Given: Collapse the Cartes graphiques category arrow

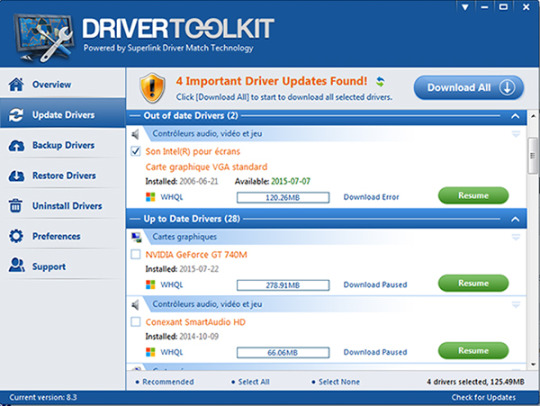Looking at the screenshot, I should [516, 237].
